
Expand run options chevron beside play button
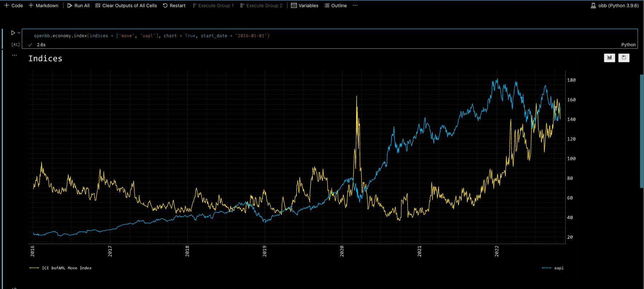(19, 33)
